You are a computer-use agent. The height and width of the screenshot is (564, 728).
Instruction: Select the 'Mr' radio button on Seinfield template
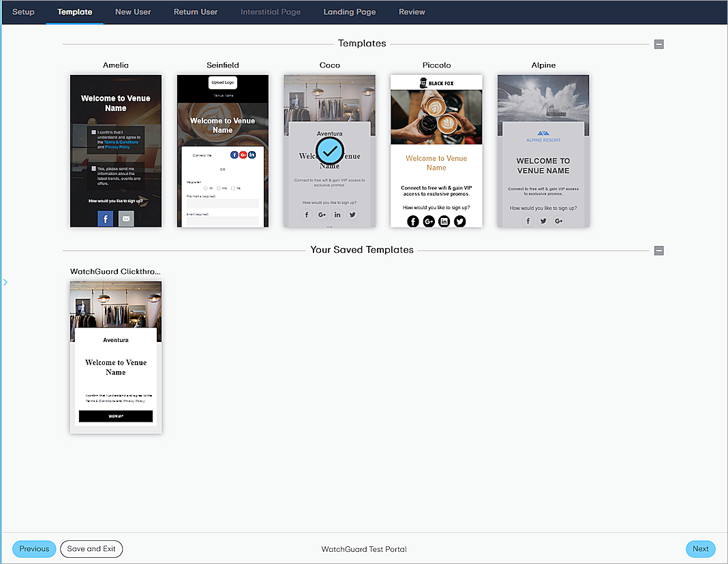pyautogui.click(x=205, y=188)
